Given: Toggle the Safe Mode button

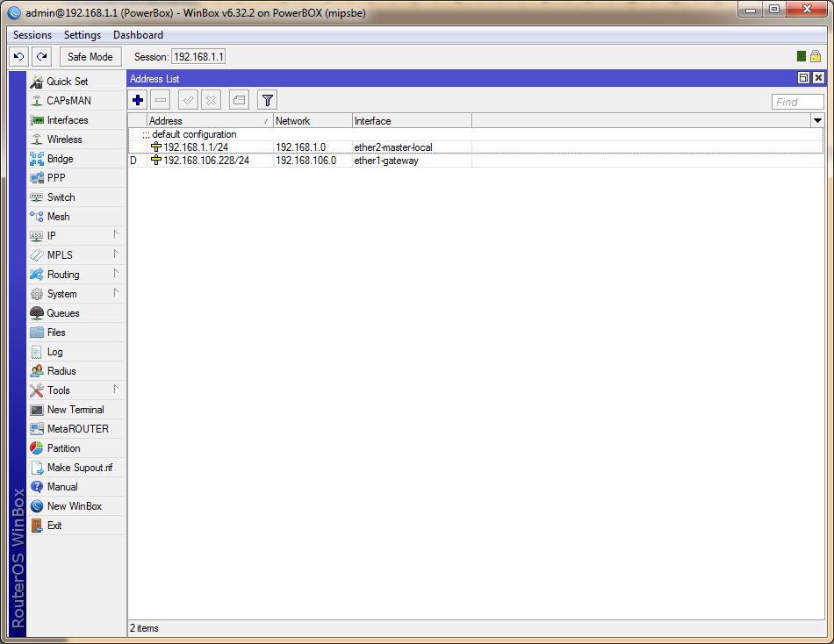Looking at the screenshot, I should [90, 56].
